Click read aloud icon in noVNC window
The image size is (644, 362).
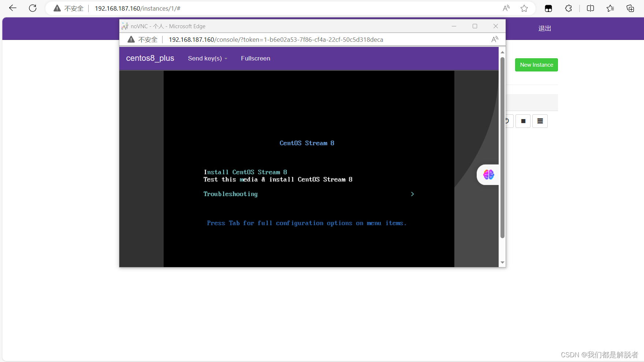[x=495, y=39]
